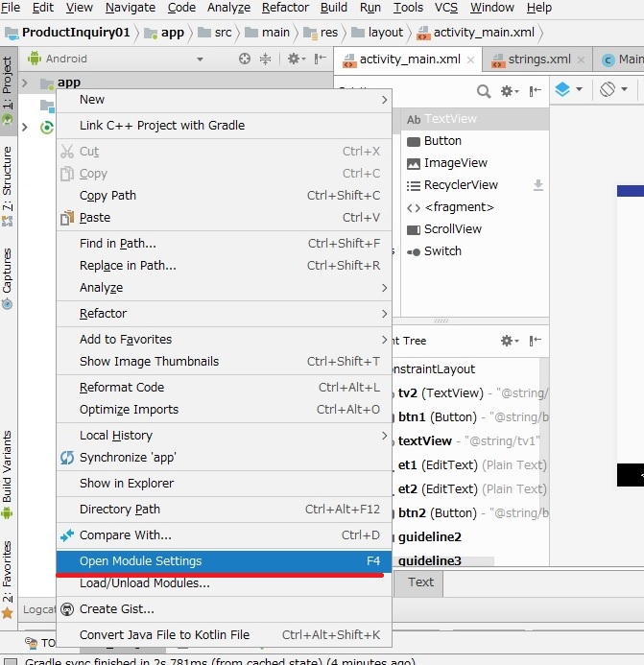
Task: Close the strings.xml tab
Action: coord(582,60)
